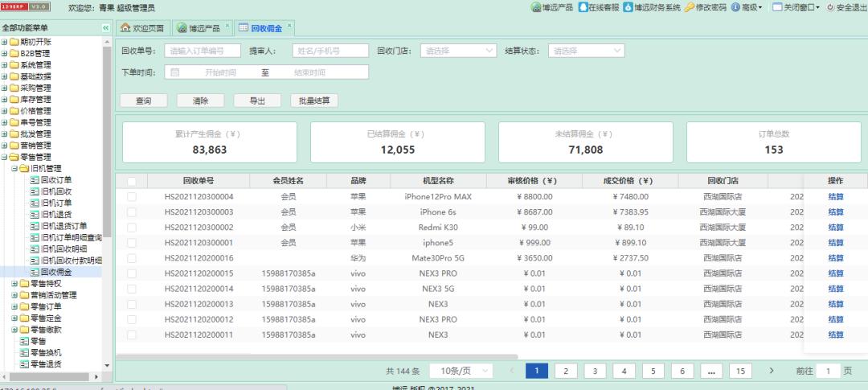
Task: Check row HS2021120200015 checkbox
Action: [131, 273]
